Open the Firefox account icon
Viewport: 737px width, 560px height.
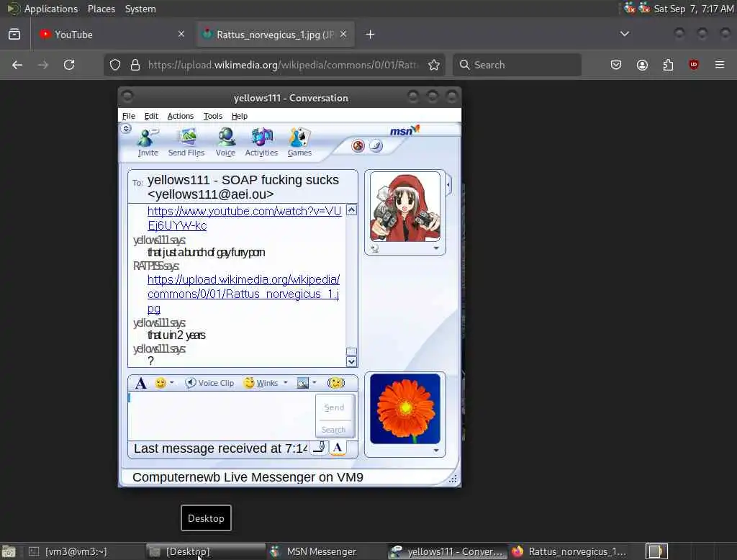click(642, 65)
